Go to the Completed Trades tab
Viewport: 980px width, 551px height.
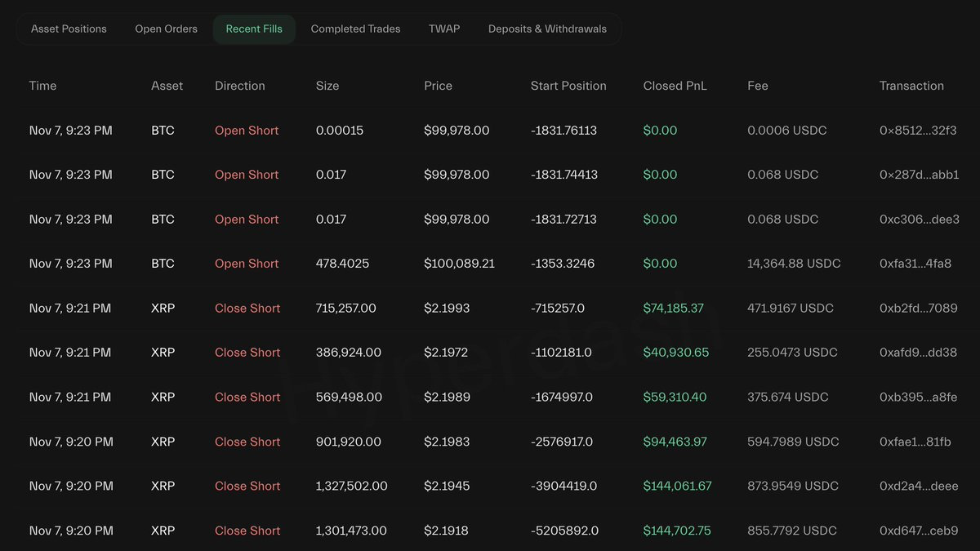355,29
